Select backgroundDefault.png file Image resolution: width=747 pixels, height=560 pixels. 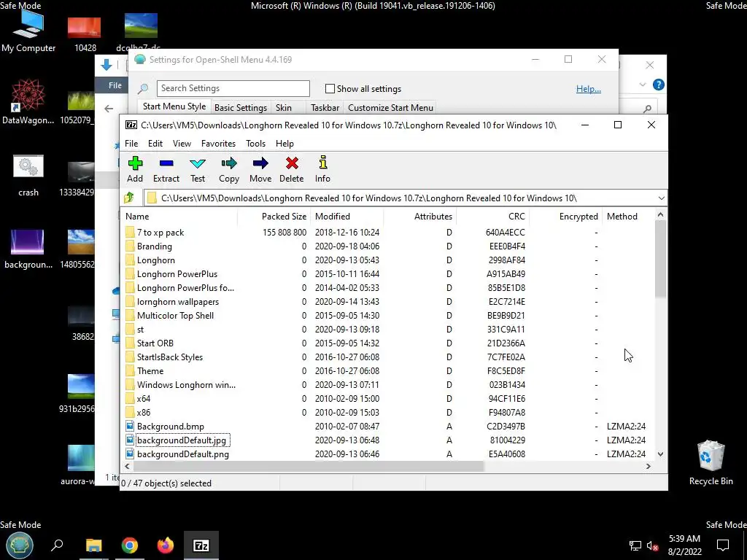183,454
